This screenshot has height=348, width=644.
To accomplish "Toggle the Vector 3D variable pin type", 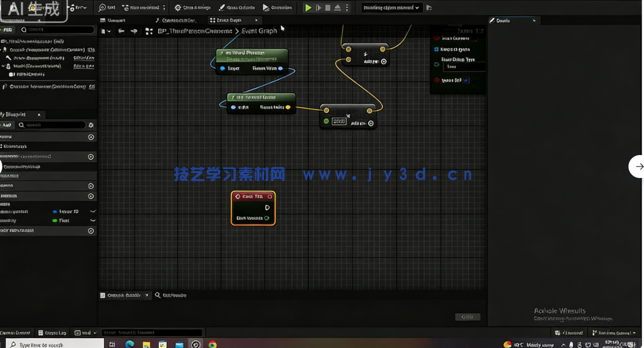I will point(55,210).
